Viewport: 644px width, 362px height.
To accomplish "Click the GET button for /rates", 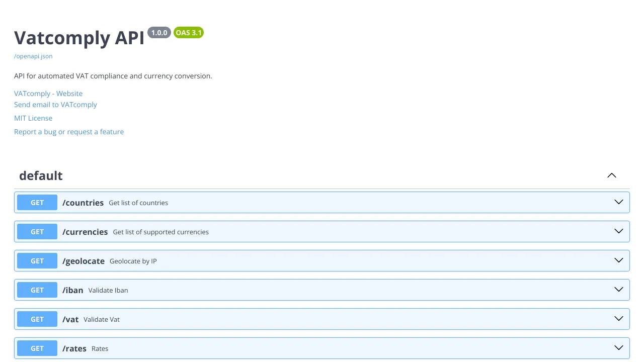I will tap(37, 348).
